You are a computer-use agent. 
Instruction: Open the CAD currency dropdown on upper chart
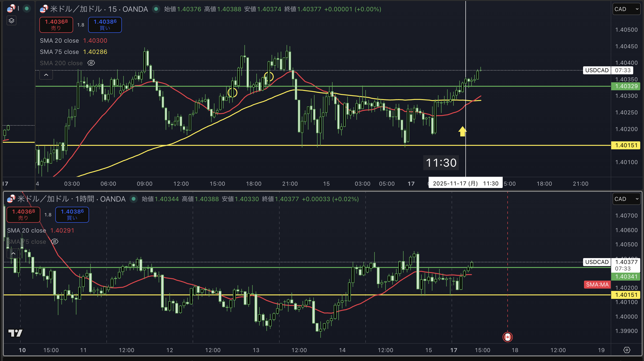[626, 9]
